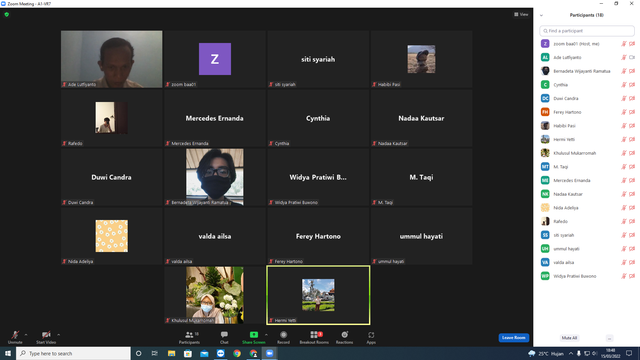Select Rafedo in participants list
Screen dimensions: 640x360
click(587, 221)
